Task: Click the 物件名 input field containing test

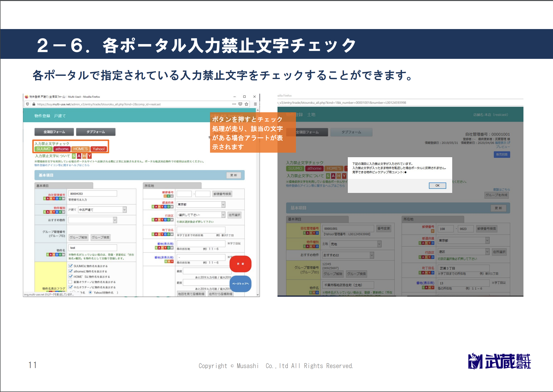Action: click(x=93, y=248)
